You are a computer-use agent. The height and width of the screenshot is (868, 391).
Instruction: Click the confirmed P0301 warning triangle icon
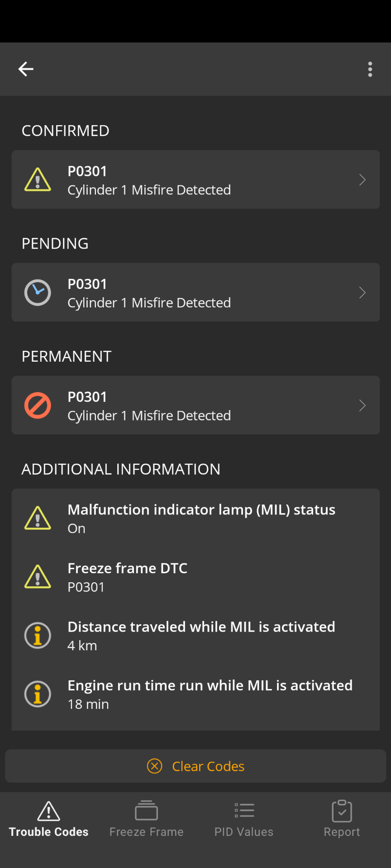pyautogui.click(x=38, y=179)
